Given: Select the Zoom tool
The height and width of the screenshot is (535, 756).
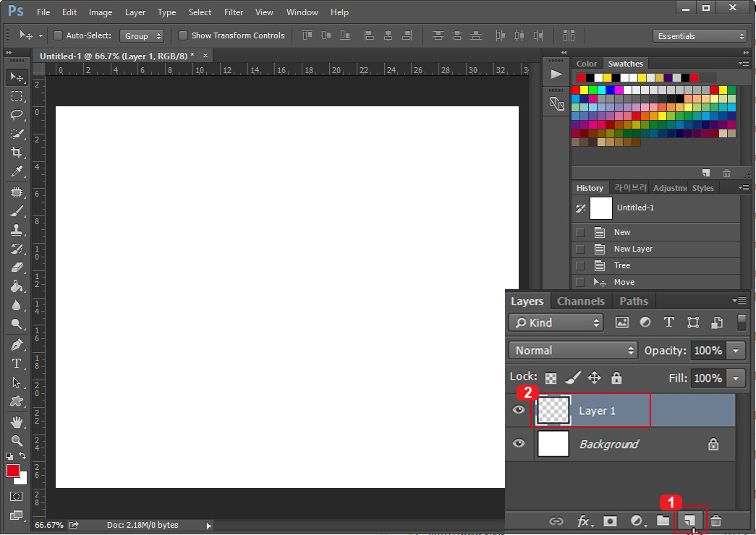Looking at the screenshot, I should (x=17, y=440).
